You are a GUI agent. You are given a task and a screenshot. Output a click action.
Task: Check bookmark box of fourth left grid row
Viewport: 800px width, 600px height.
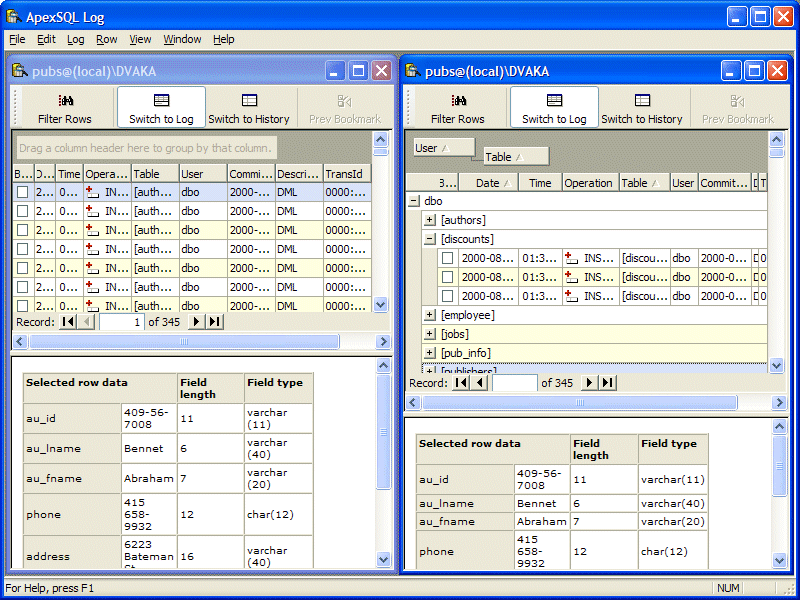(x=22, y=249)
